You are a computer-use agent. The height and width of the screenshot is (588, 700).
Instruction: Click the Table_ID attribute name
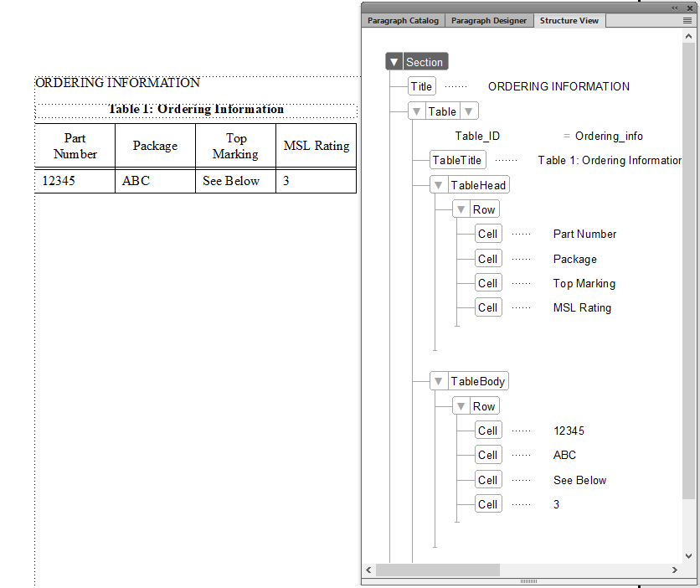pos(477,136)
